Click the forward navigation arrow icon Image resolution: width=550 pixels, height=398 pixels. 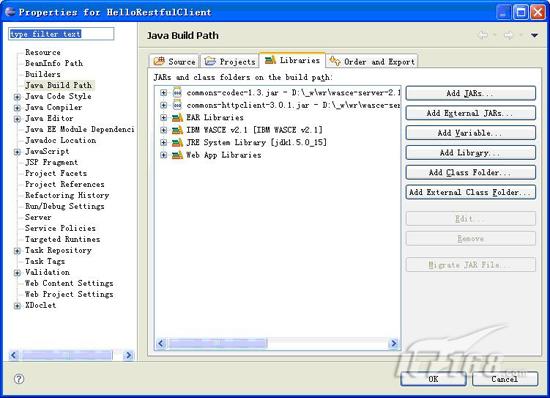click(508, 35)
